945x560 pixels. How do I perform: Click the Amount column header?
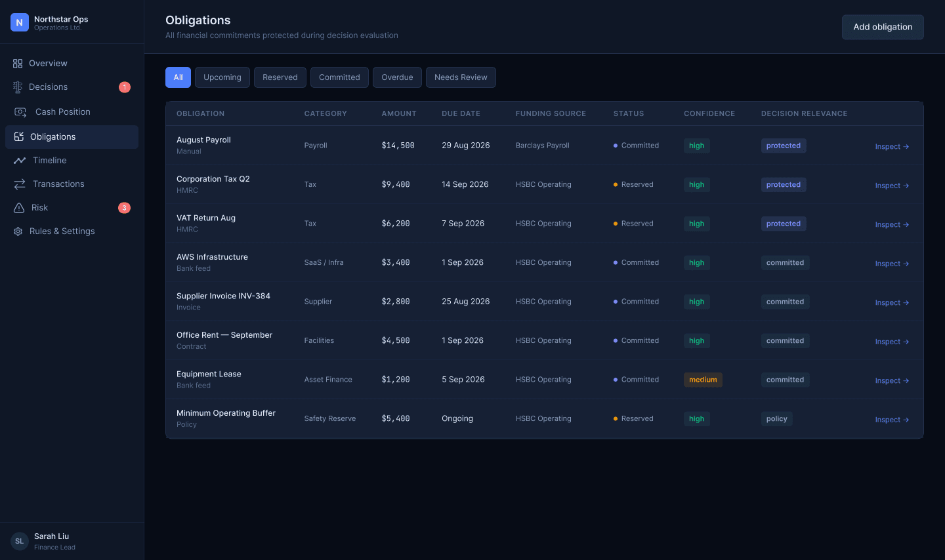click(x=399, y=113)
